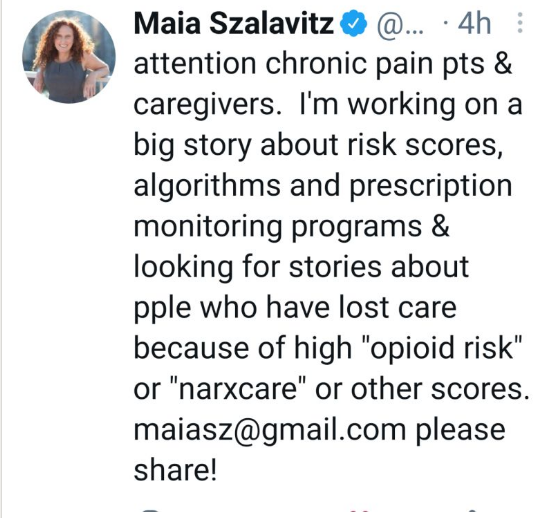Click the truncated @... handle
551x518 pixels.
400,24
